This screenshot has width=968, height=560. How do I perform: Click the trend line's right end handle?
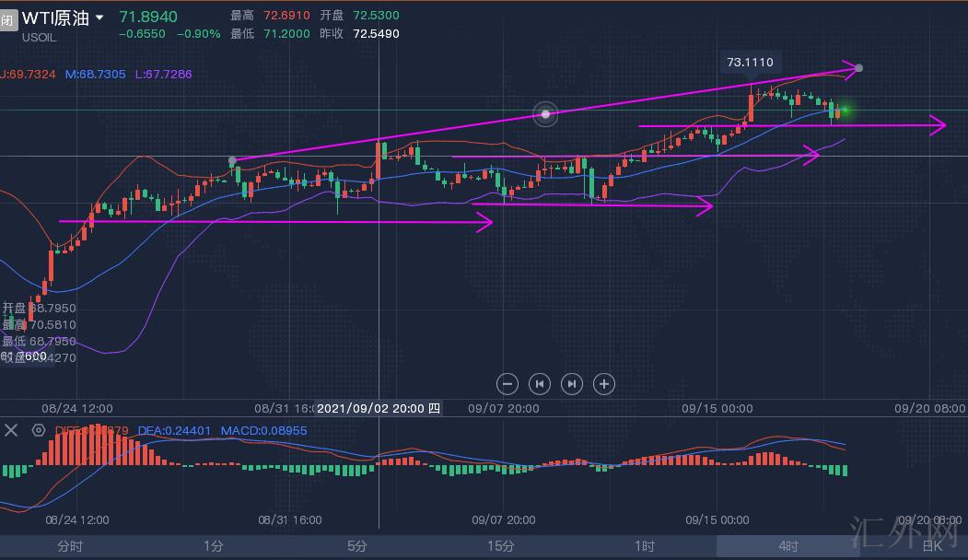(858, 68)
